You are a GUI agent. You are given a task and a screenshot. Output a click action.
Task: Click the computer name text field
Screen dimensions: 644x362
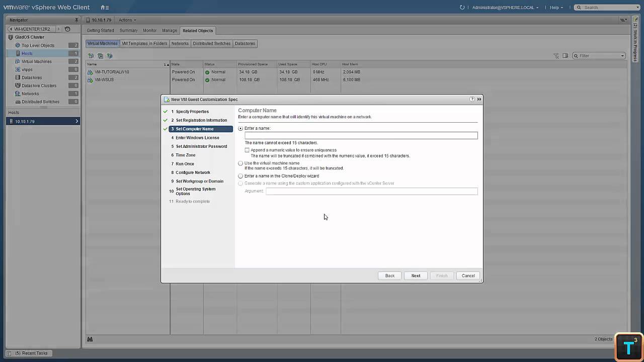point(361,136)
